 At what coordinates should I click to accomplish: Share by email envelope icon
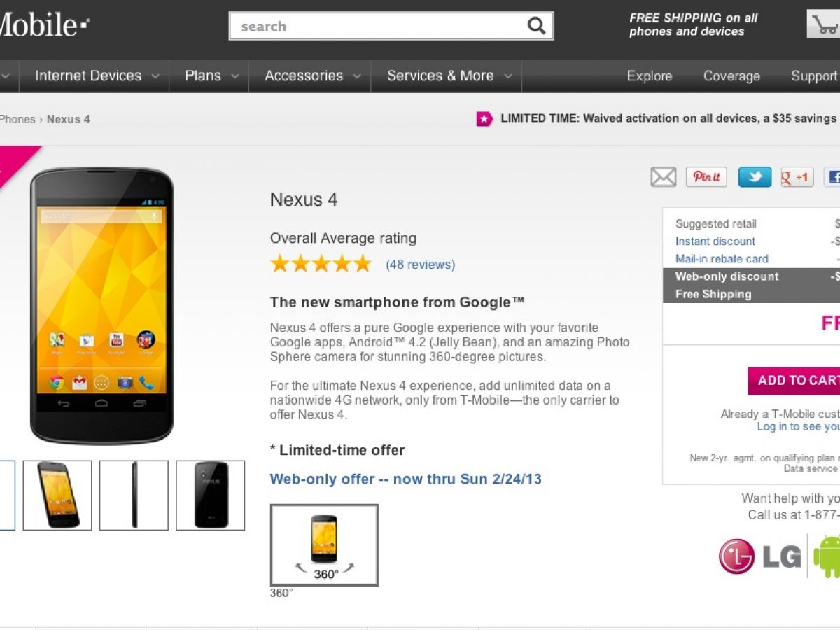663,177
